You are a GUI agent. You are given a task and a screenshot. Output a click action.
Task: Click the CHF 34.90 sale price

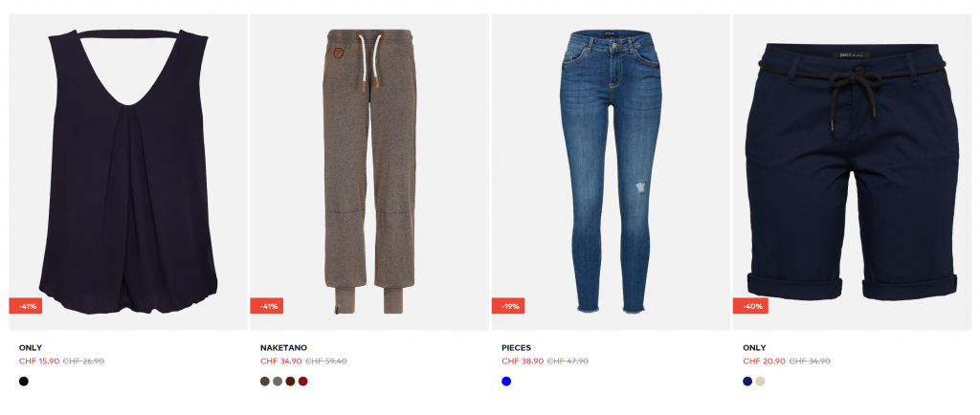tap(281, 361)
